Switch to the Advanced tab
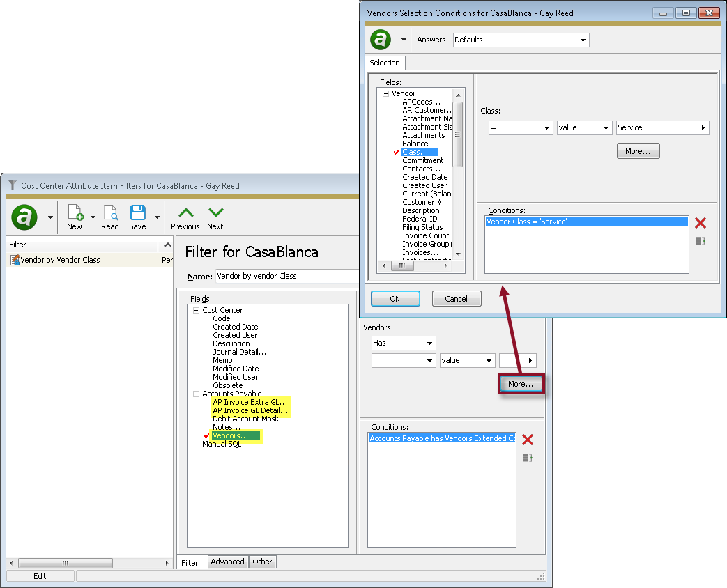 coord(227,562)
